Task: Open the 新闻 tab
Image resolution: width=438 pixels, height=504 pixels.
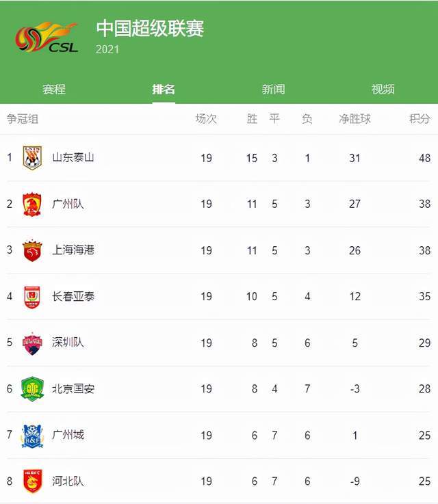Action: (273, 89)
